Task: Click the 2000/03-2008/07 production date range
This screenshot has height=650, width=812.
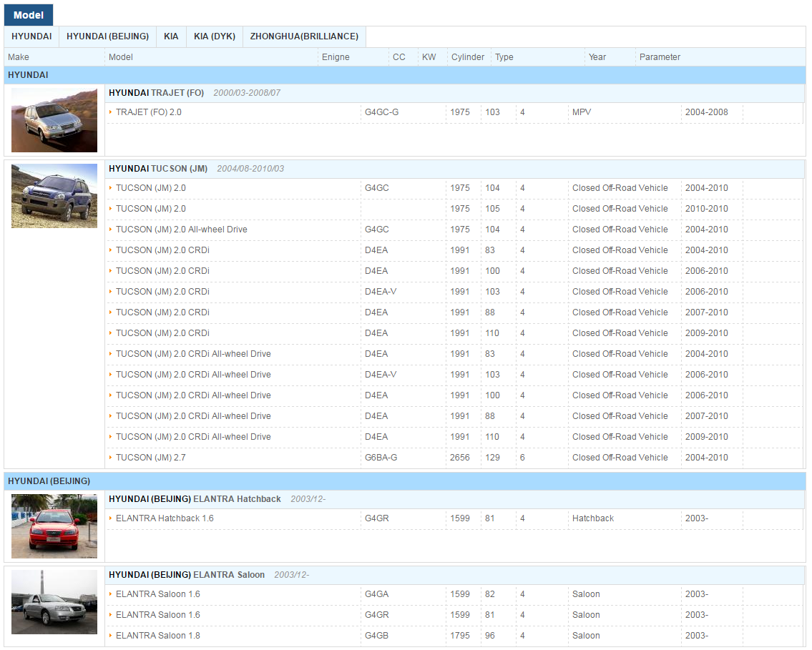Action: [x=247, y=93]
